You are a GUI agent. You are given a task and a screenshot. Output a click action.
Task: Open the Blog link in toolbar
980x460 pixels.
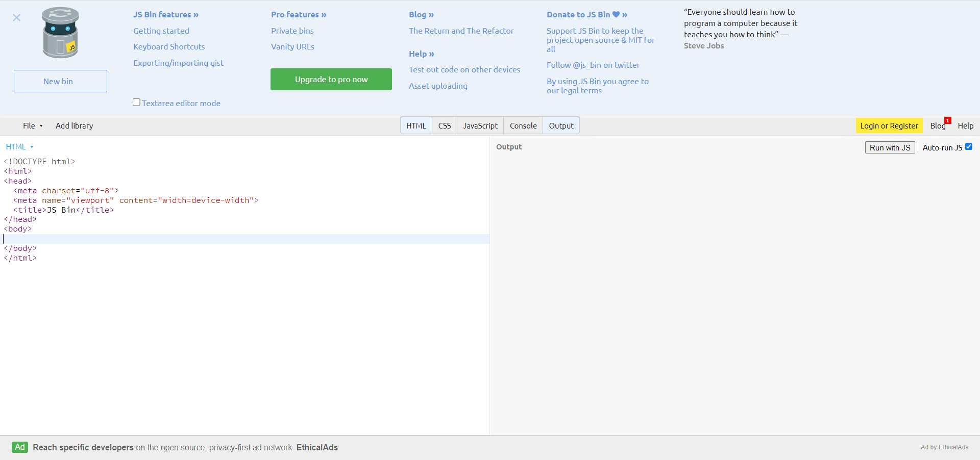pos(938,126)
